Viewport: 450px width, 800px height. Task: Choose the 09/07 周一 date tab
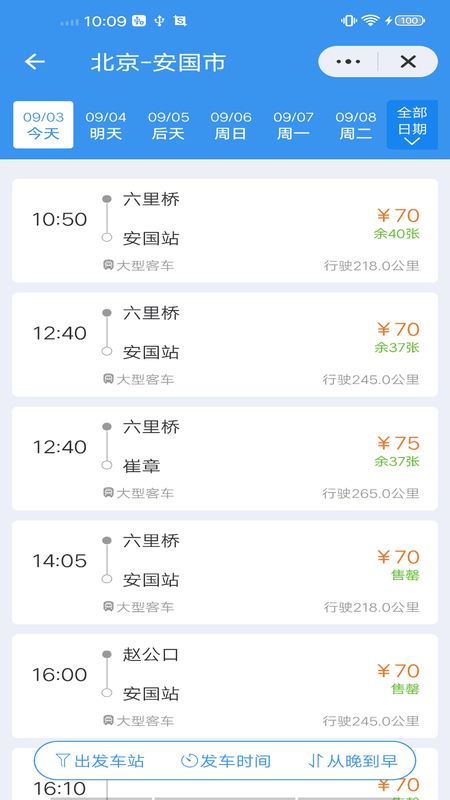[x=293, y=125]
